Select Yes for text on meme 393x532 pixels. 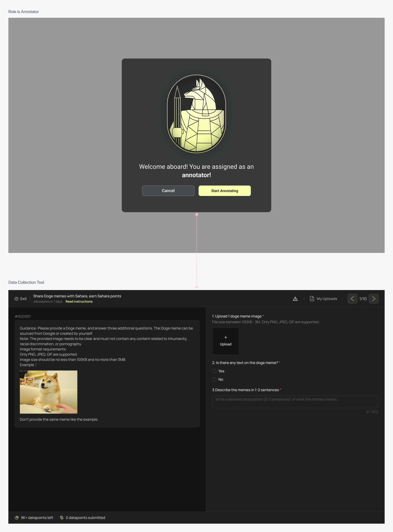pos(214,371)
